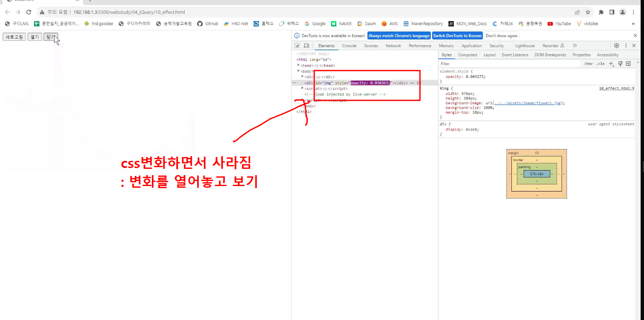Show more DevTools tabs with double chevron
Screen dimensions: 644x320
click(575, 46)
